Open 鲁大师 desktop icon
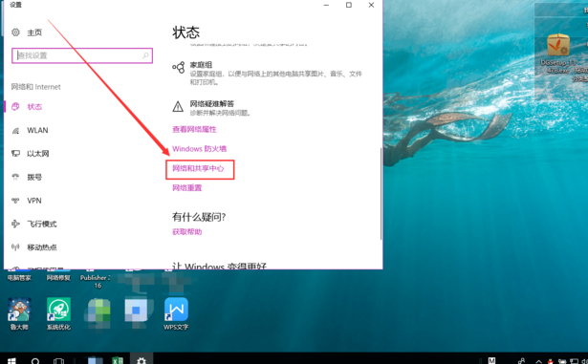 19,313
